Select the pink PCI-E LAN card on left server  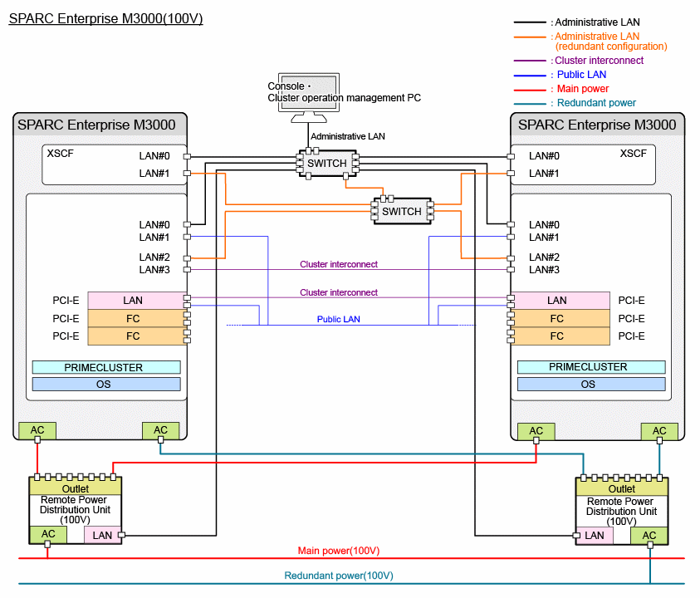[x=137, y=301]
